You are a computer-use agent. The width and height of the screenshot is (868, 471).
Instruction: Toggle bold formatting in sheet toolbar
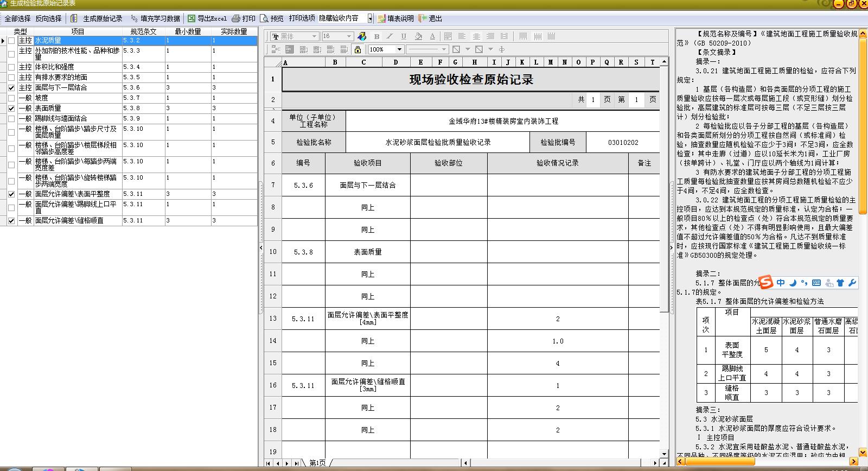pos(376,36)
